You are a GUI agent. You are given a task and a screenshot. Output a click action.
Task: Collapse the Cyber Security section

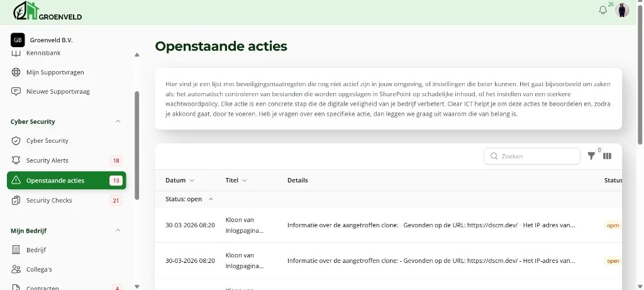(118, 121)
